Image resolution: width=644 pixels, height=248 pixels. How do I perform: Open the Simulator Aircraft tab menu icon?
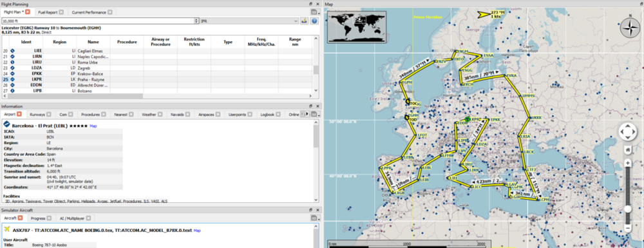pos(315,218)
